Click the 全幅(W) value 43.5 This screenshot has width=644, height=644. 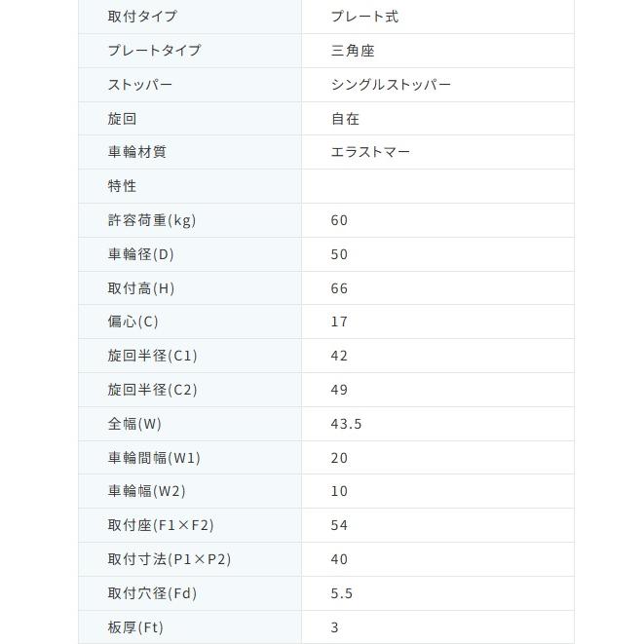[x=346, y=424]
